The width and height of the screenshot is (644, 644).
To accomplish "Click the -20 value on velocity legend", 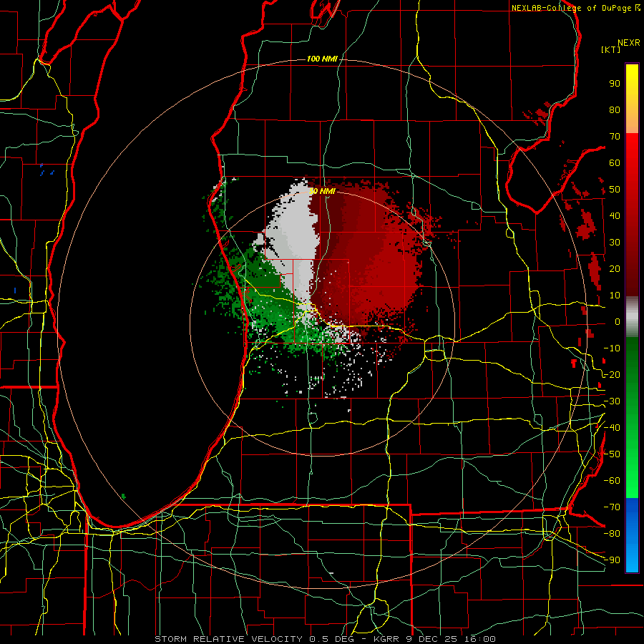I will (612, 375).
